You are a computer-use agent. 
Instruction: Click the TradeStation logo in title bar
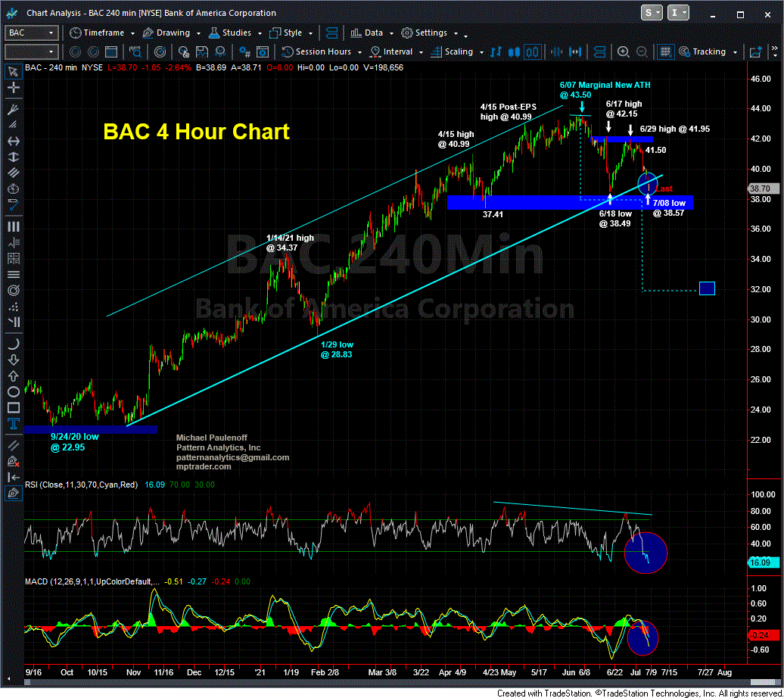coord(11,13)
